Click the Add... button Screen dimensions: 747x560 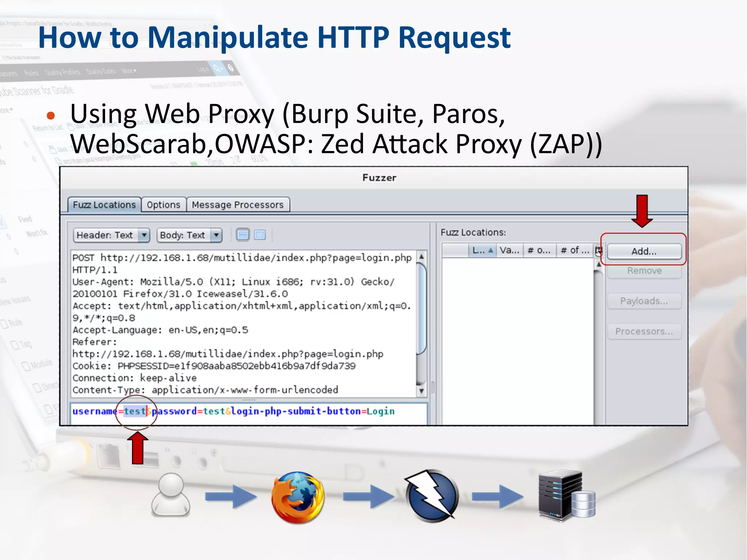pyautogui.click(x=644, y=251)
